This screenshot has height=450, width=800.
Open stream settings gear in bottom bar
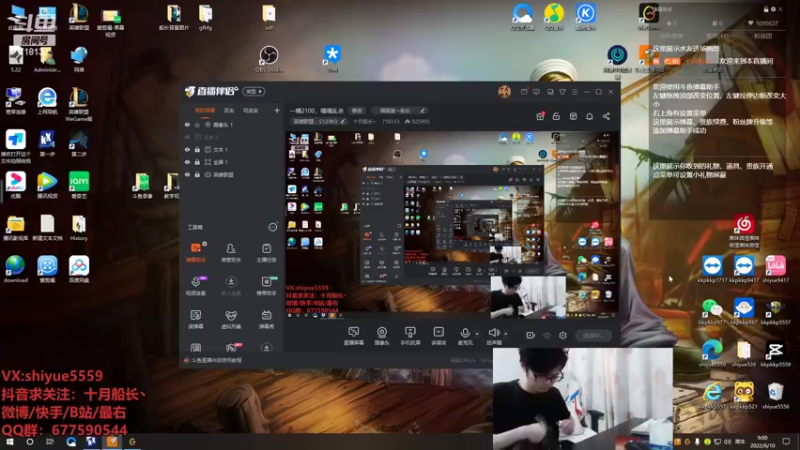click(563, 335)
